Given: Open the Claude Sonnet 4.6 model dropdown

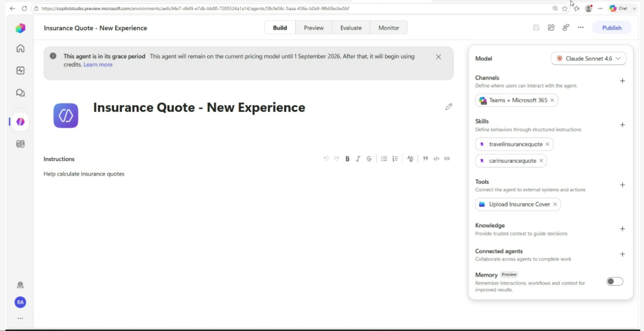Looking at the screenshot, I should click(588, 59).
